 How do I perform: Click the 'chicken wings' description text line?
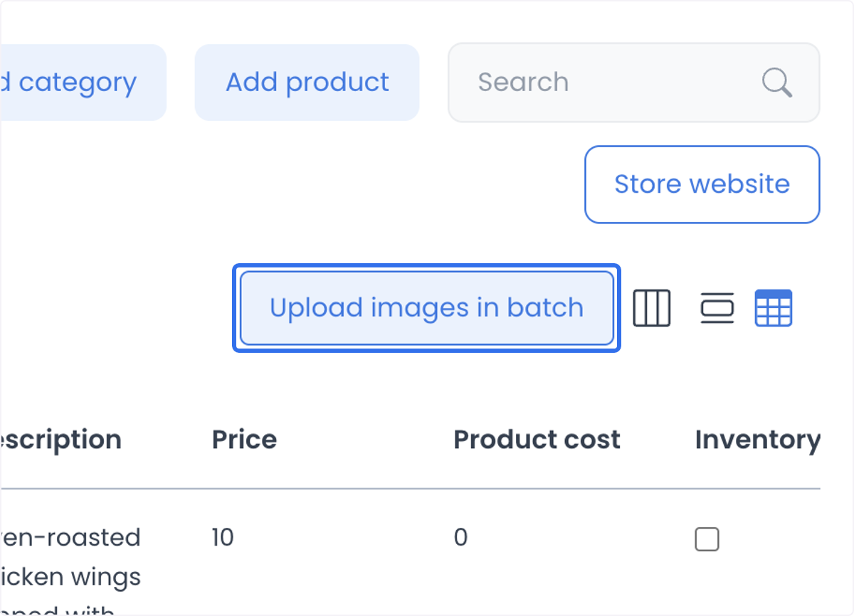(70, 577)
